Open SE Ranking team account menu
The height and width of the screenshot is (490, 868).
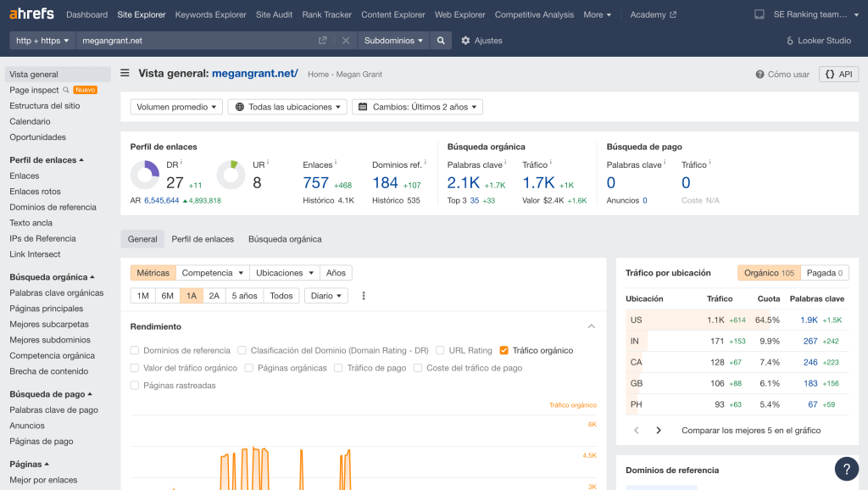[816, 14]
